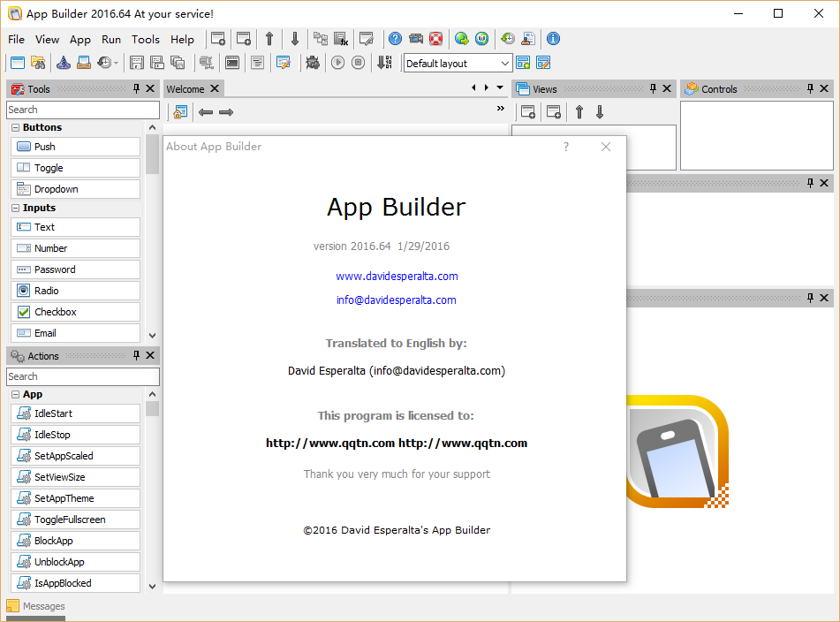Image resolution: width=840 pixels, height=622 pixels.
Task: Collapse the App group in Actions panel
Action: point(16,395)
